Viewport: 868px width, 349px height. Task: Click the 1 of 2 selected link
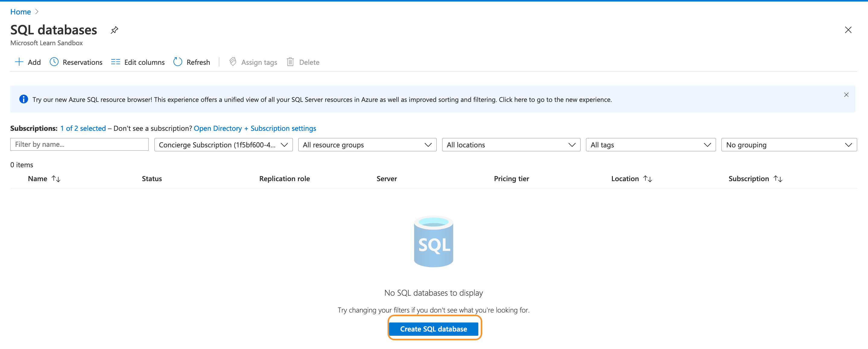83,128
